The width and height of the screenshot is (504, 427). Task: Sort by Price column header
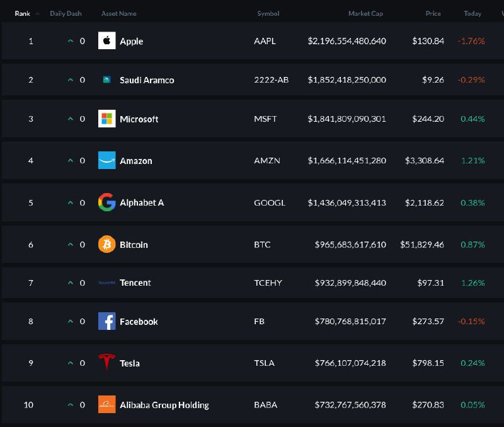pyautogui.click(x=433, y=13)
